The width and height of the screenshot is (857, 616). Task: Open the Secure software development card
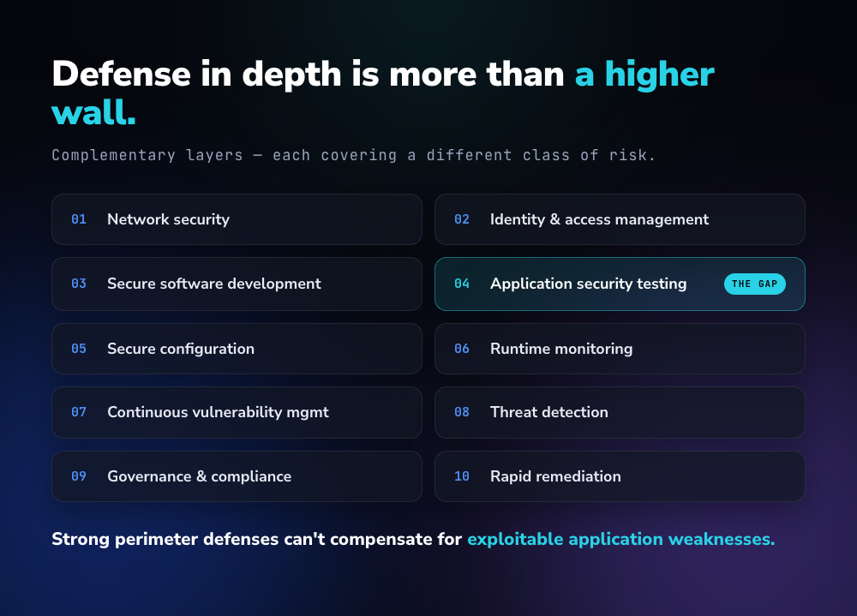click(x=237, y=284)
